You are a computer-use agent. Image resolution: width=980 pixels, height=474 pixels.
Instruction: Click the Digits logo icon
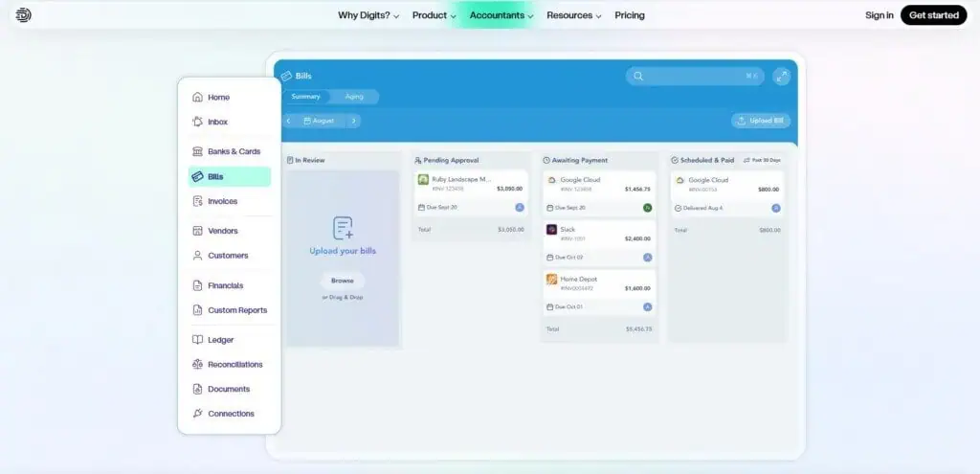(x=24, y=15)
